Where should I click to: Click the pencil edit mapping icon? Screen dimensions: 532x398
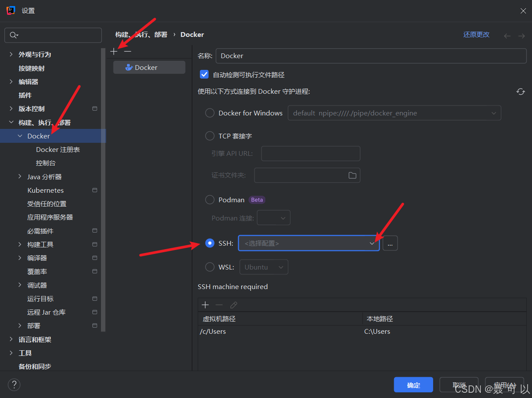point(234,305)
